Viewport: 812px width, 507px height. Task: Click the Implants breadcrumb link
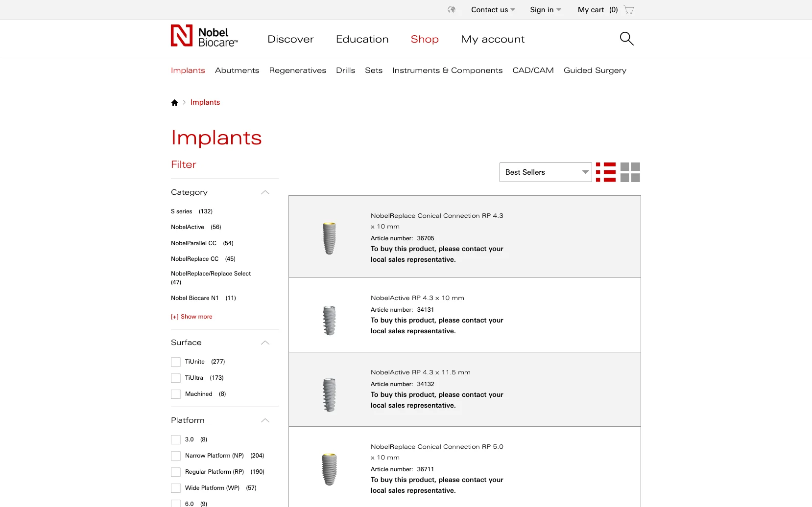pyautogui.click(x=205, y=102)
